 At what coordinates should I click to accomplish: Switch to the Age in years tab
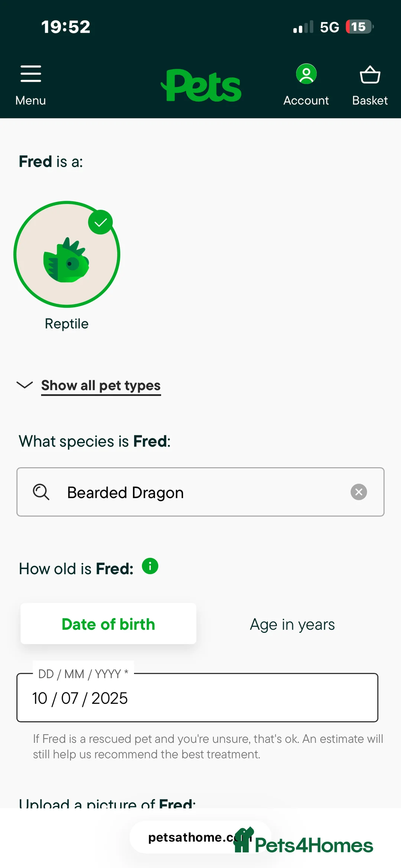click(292, 624)
